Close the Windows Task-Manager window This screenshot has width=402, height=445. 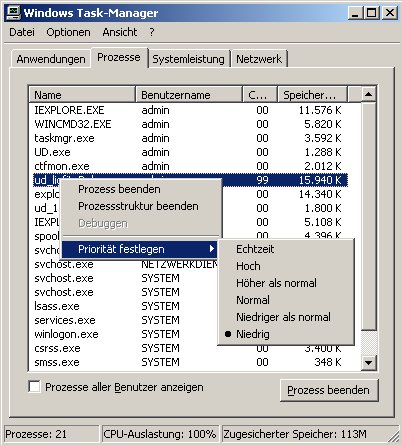coord(389,13)
